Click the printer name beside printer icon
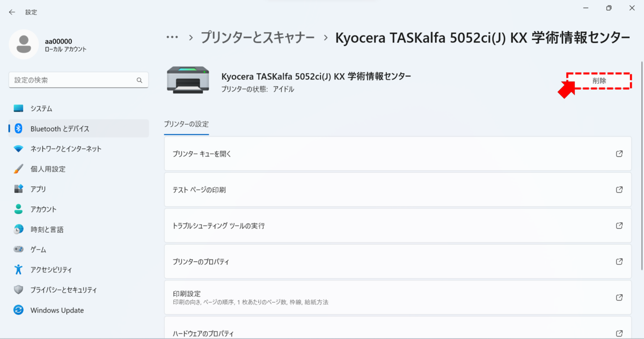Screen dimensions: 644x339 click(316, 76)
